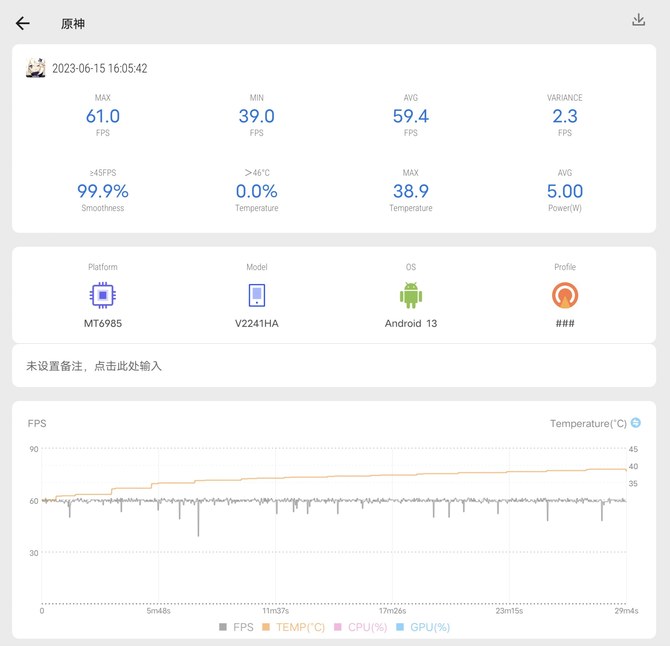Download the report using top-right icon
Screen dimensions: 670x646
(638, 20)
